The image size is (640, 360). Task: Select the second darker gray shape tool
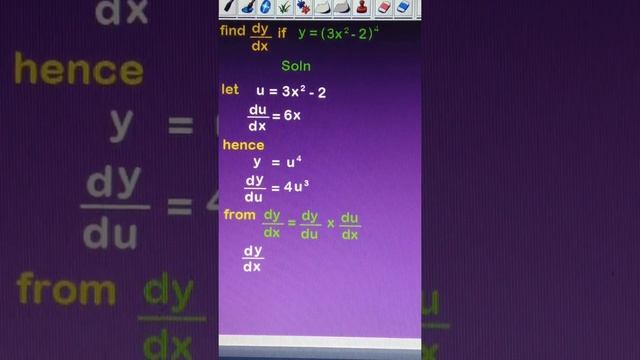click(x=342, y=7)
